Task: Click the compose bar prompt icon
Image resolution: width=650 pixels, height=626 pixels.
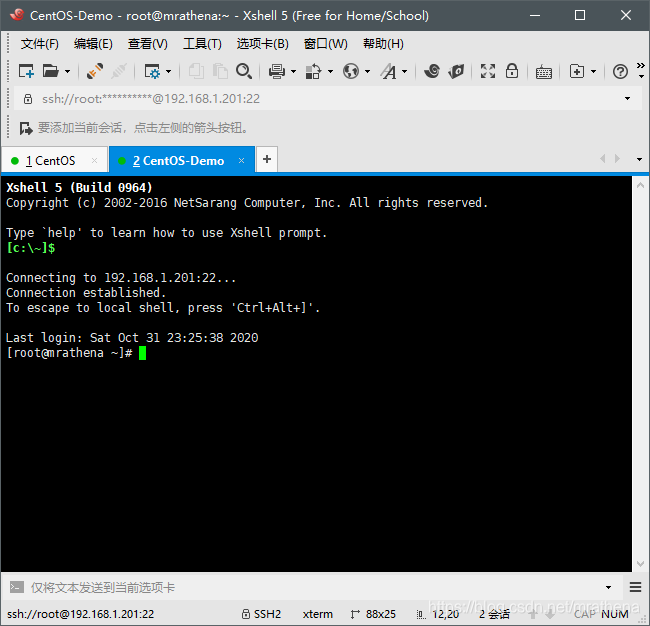Action: [x=17, y=587]
